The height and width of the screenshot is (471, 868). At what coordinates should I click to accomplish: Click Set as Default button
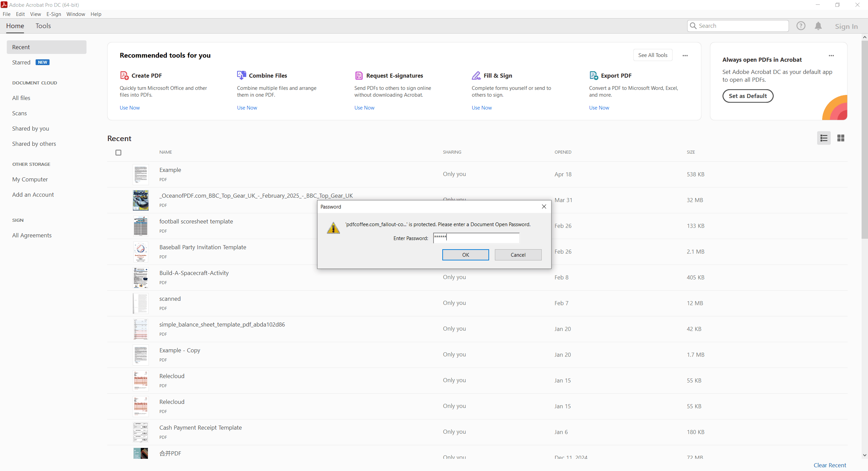(748, 96)
